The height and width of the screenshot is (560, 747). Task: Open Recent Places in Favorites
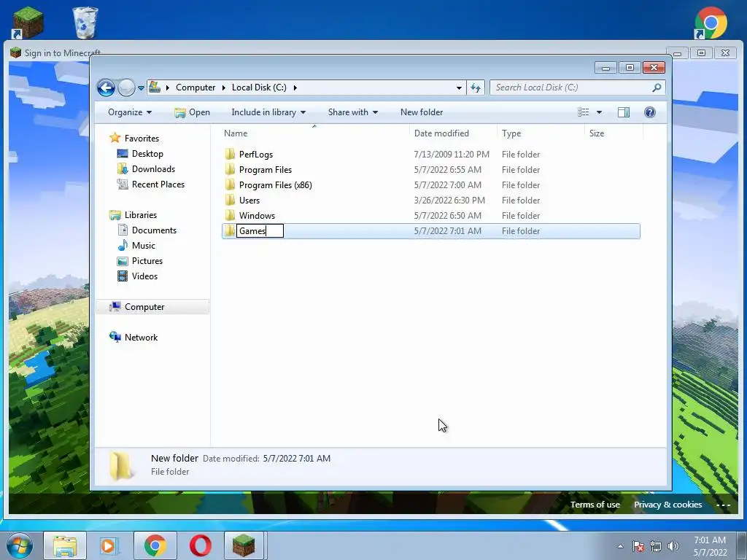[x=158, y=184]
